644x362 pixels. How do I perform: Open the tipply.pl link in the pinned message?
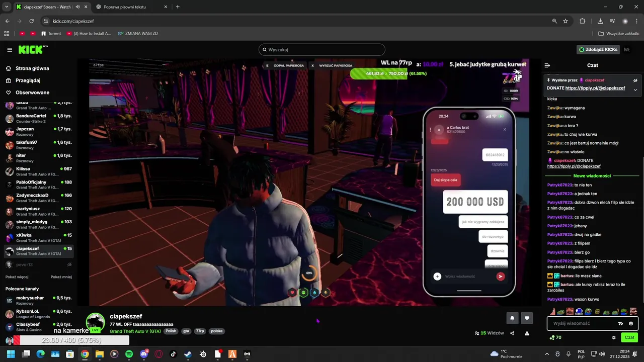[595, 88]
